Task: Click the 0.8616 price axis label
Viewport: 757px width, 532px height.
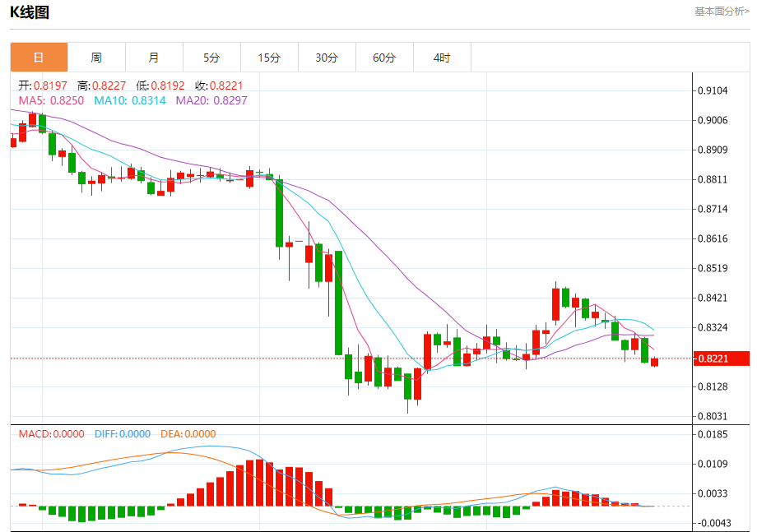Action: tap(713, 238)
